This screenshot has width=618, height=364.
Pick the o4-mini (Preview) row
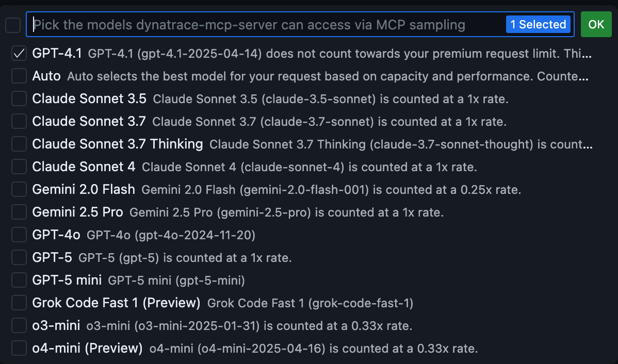click(87, 348)
